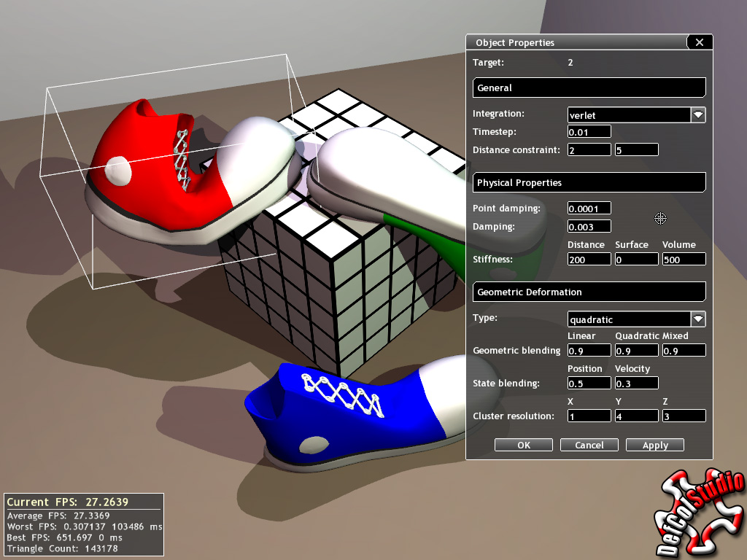
Task: Open the Integration dropdown arrow
Action: coord(698,114)
